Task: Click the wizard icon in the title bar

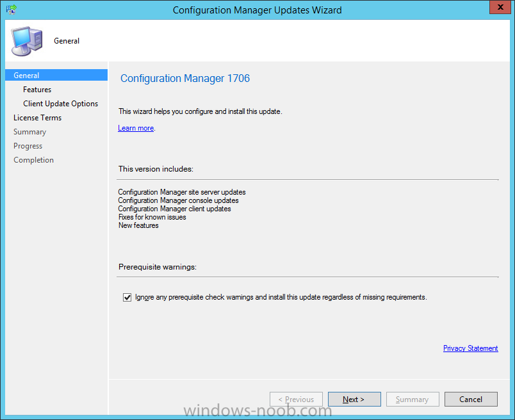Action: click(11, 10)
